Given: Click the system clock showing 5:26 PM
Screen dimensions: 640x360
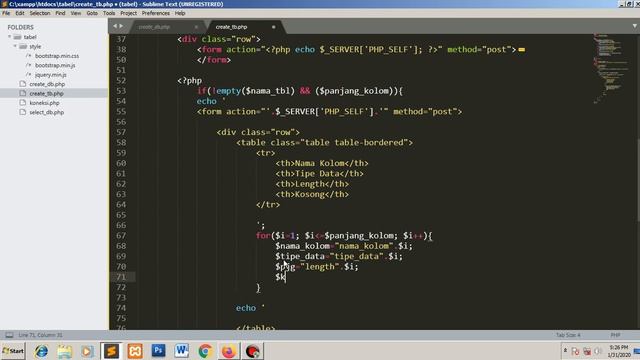Looking at the screenshot, I should tap(619, 351).
